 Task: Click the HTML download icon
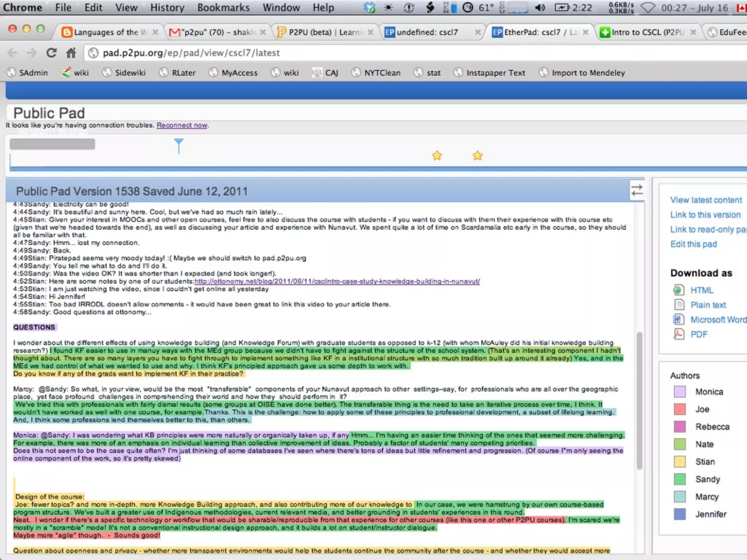(678, 290)
